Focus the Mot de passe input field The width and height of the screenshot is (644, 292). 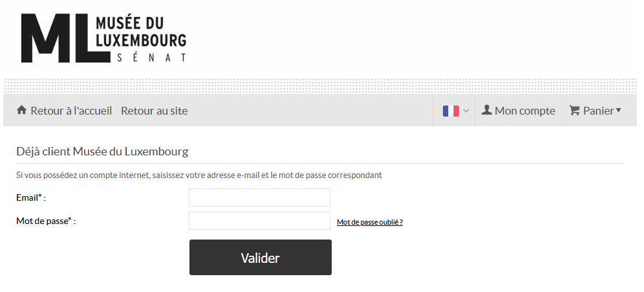pyautogui.click(x=259, y=221)
